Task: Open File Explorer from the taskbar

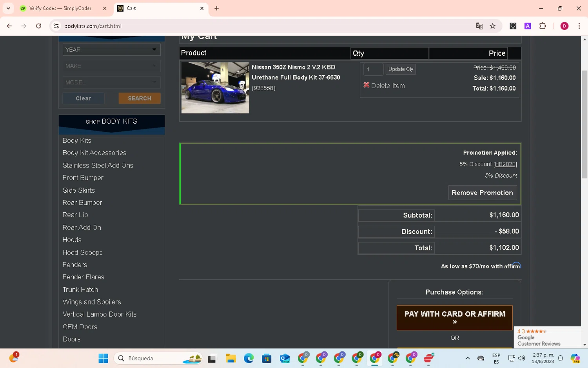Action: click(x=230, y=358)
